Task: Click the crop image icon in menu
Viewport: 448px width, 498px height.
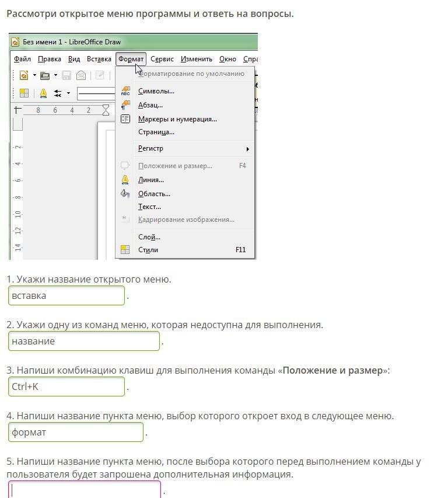Action: 125,218
